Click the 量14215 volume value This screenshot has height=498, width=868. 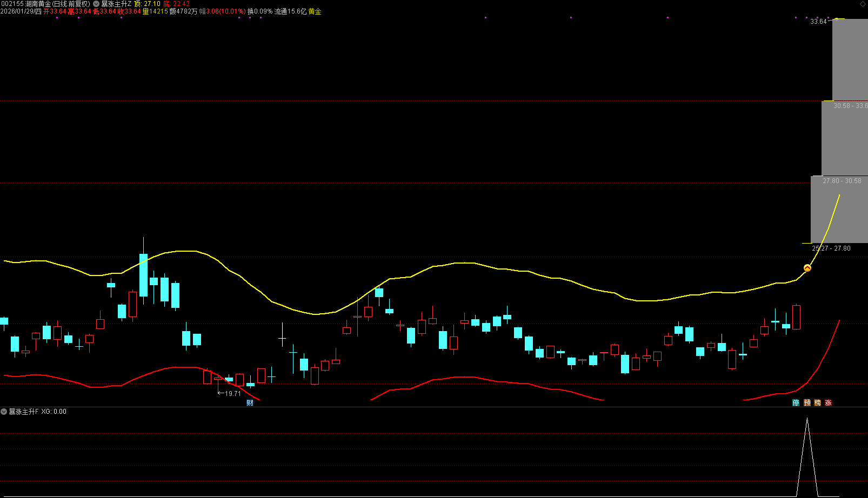pyautogui.click(x=155, y=11)
